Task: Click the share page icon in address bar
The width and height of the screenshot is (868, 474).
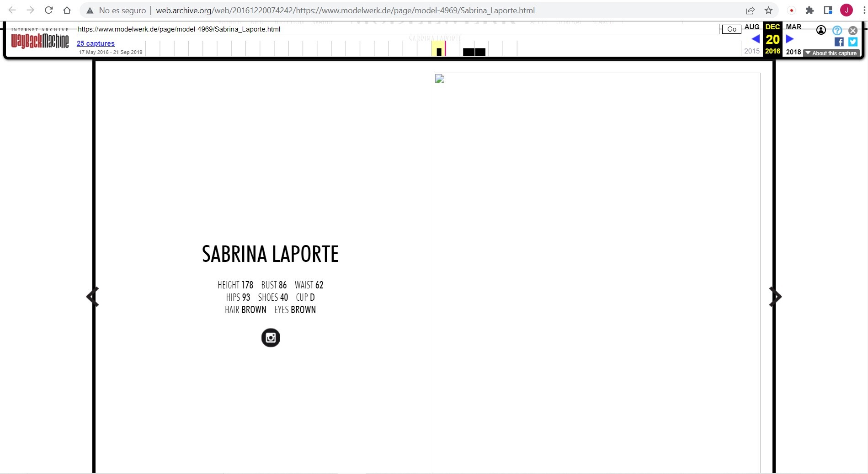Action: pos(750,10)
